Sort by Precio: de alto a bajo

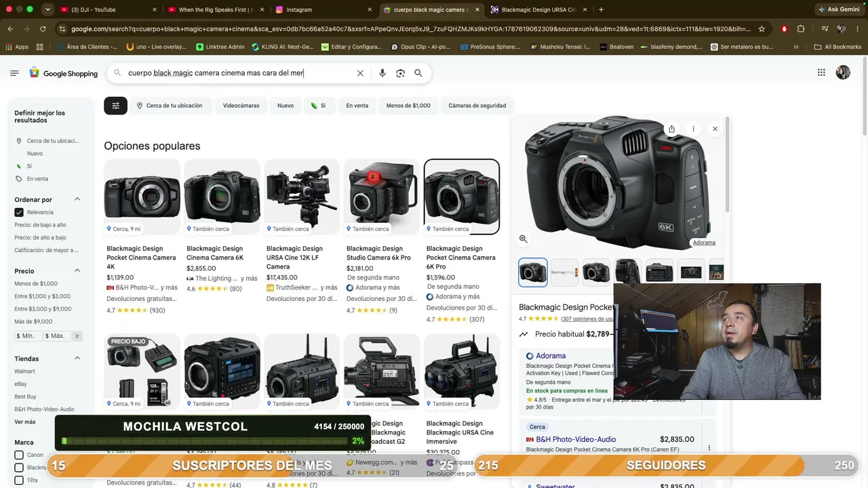point(41,238)
